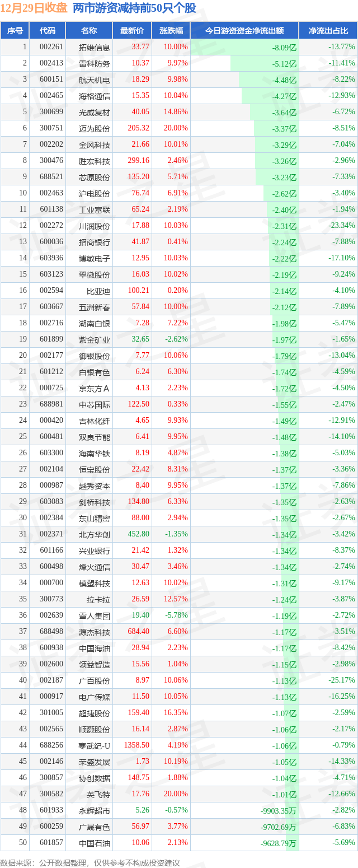The height and width of the screenshot is (868, 358).
Task: Select stock name 京东方A
Action: click(95, 388)
